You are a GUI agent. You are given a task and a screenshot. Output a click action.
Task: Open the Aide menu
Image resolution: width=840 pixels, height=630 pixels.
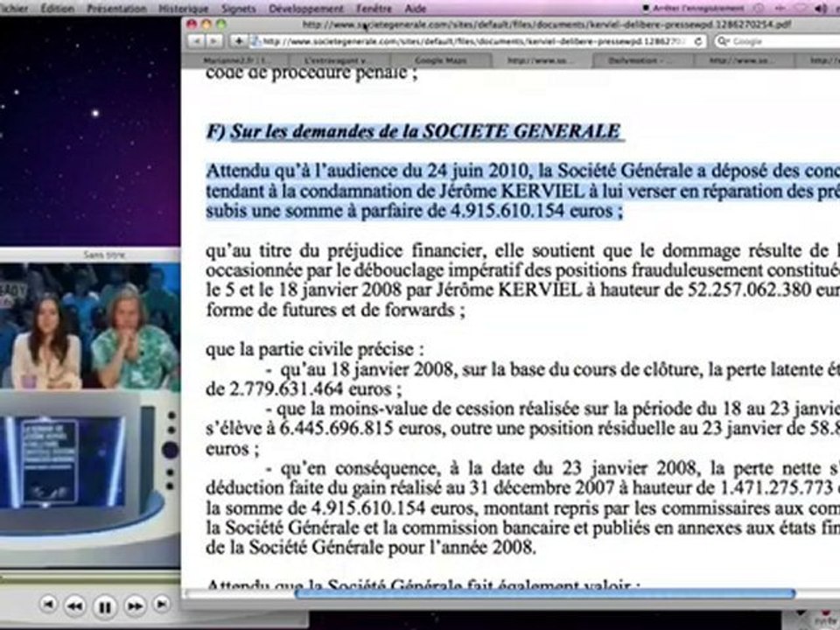pos(415,9)
